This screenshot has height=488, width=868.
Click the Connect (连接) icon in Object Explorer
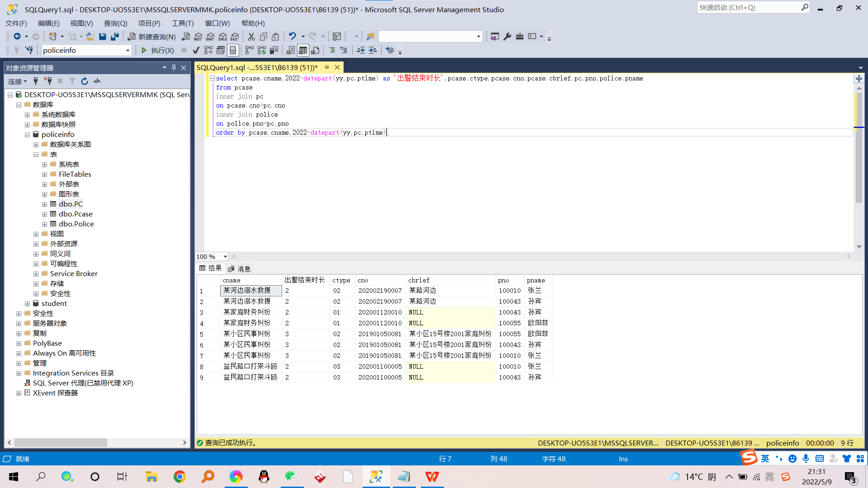click(15, 81)
